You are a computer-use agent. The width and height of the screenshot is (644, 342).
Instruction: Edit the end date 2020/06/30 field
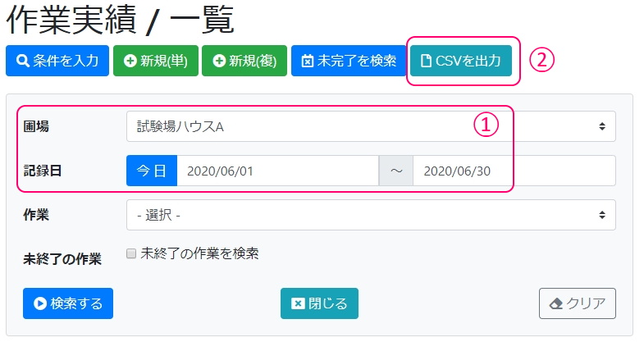click(x=514, y=171)
